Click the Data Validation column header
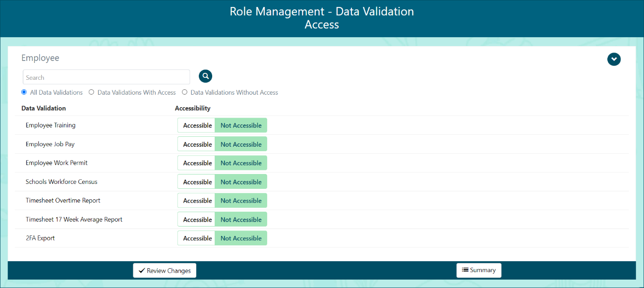The height and width of the screenshot is (288, 644). 44,108
